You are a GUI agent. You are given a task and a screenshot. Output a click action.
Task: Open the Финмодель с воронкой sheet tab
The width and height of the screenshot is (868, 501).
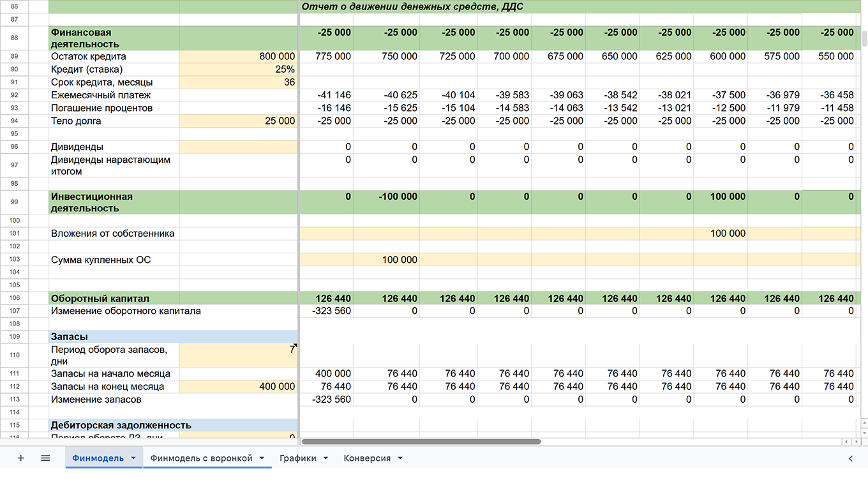[x=201, y=458]
